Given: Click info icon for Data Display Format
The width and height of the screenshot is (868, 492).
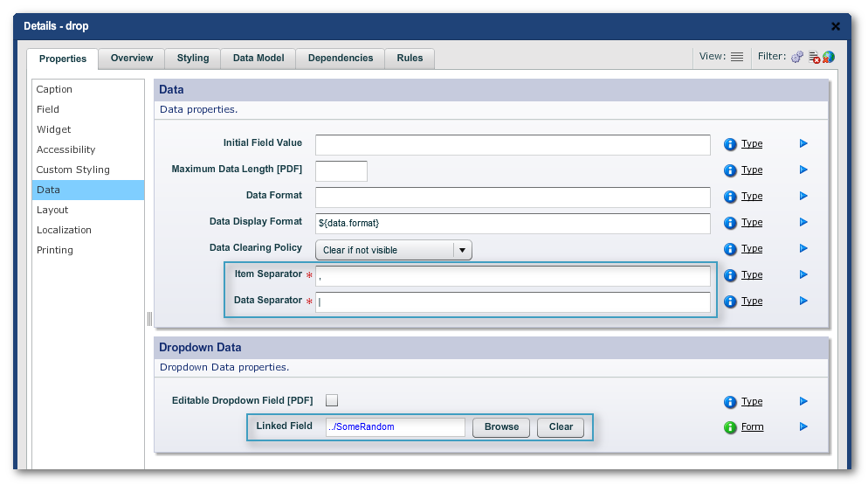Looking at the screenshot, I should 730,223.
